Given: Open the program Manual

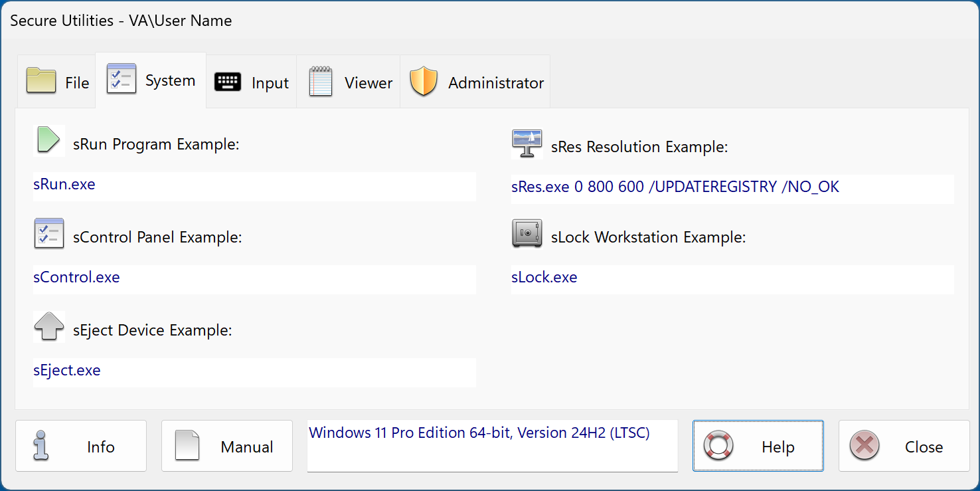Looking at the screenshot, I should [x=226, y=446].
